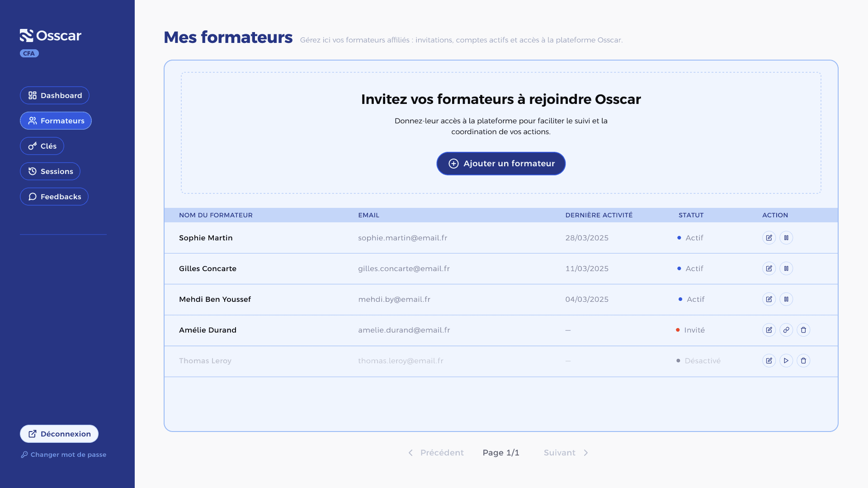Click the name Thomas Leroy
Screen dimensions: 868x488
pyautogui.click(x=205, y=361)
